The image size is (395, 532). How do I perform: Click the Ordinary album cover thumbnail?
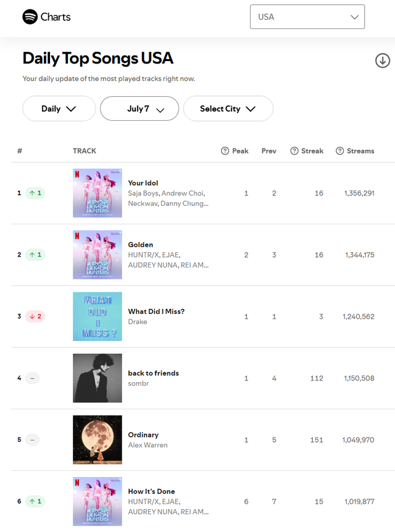coord(98,440)
